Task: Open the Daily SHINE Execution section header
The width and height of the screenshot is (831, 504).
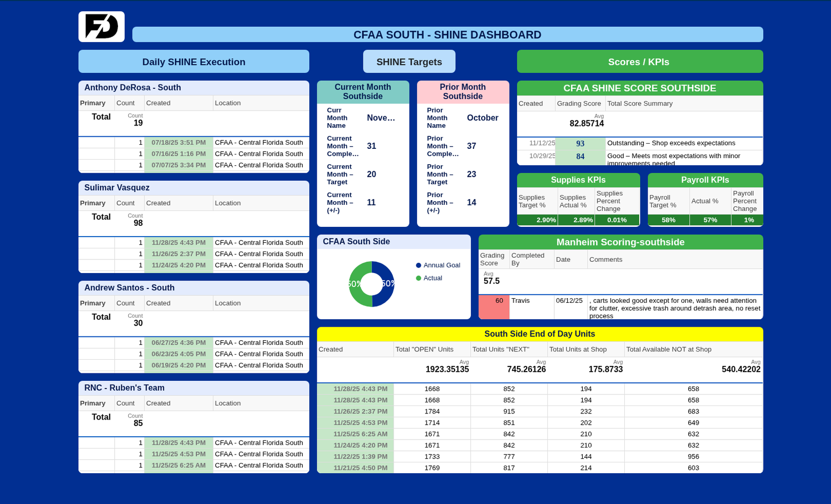Action: [194, 62]
